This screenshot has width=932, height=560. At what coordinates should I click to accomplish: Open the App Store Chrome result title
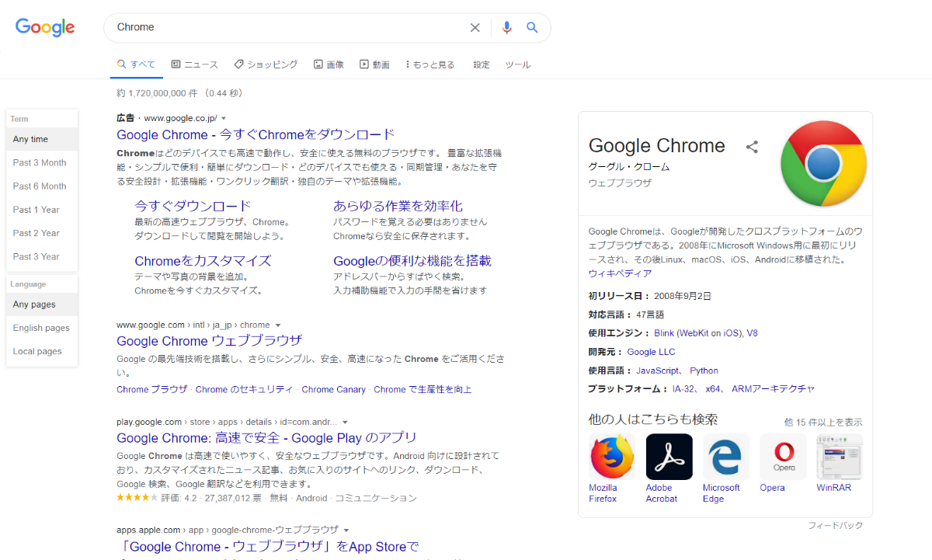(x=267, y=547)
